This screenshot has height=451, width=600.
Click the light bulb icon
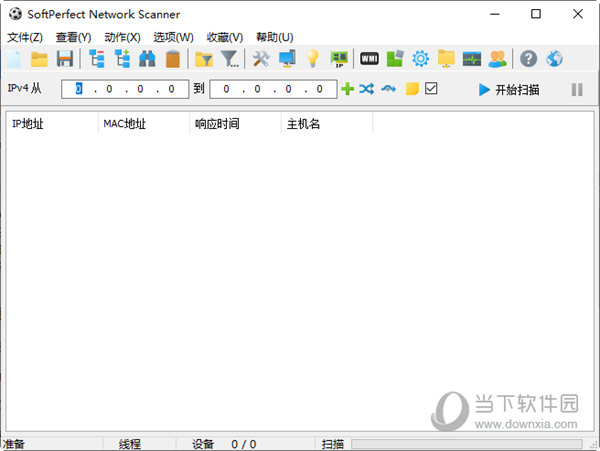[x=313, y=59]
